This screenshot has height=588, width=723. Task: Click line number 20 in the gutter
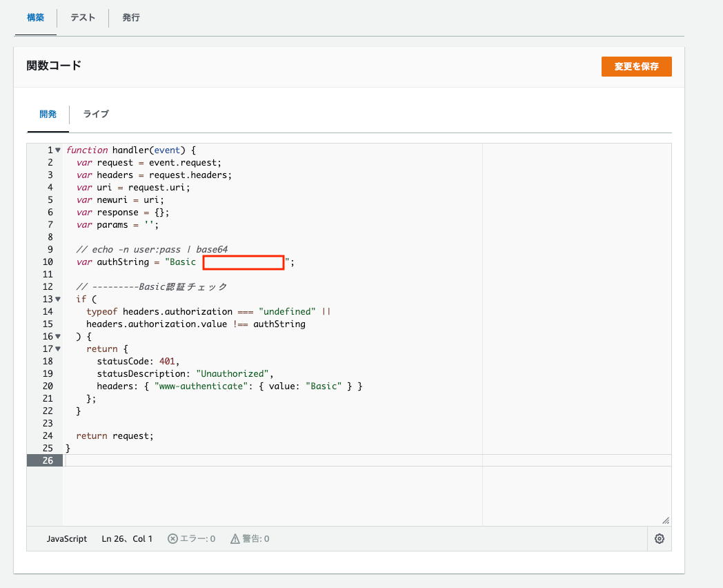pyautogui.click(x=48, y=386)
